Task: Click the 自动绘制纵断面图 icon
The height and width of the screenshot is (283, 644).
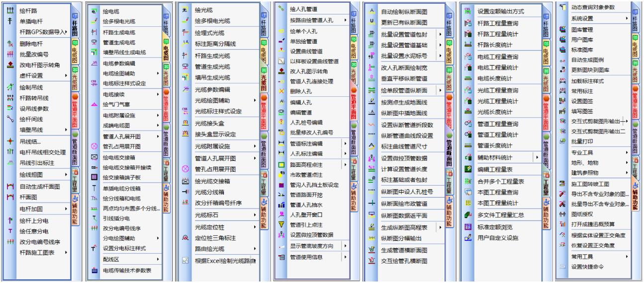Action: coord(371,11)
